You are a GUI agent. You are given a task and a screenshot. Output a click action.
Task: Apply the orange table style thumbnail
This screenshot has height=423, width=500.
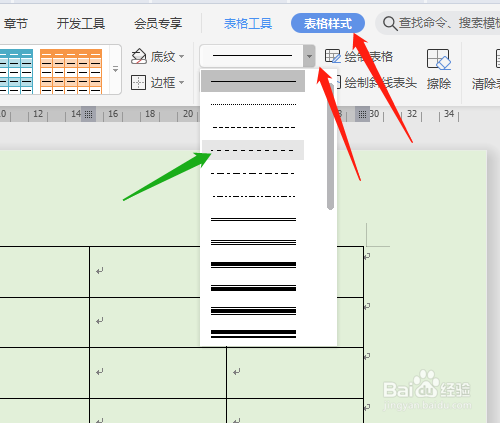(x=71, y=71)
